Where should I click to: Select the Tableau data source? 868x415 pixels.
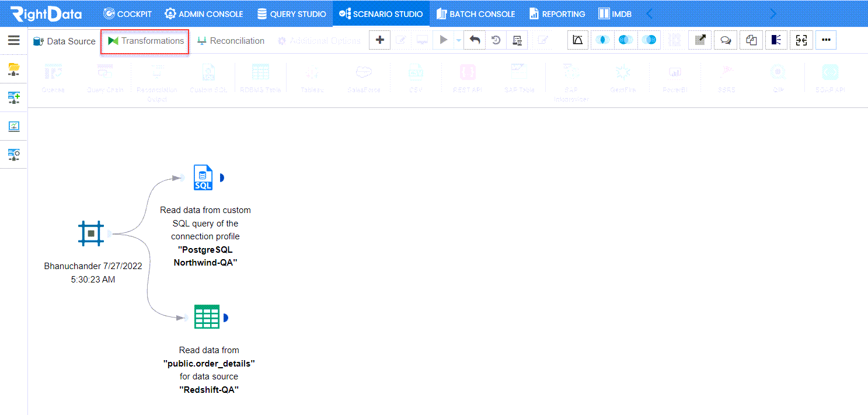[x=312, y=78]
